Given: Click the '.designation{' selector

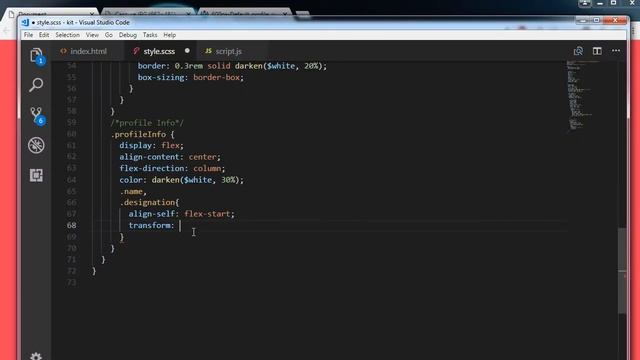Looking at the screenshot, I should tap(149, 202).
